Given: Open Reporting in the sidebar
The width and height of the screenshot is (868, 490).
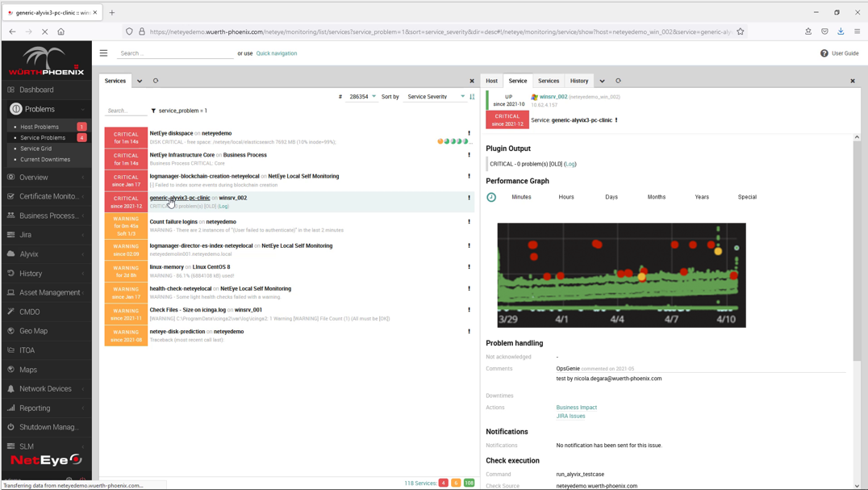Looking at the screenshot, I should click(35, 408).
